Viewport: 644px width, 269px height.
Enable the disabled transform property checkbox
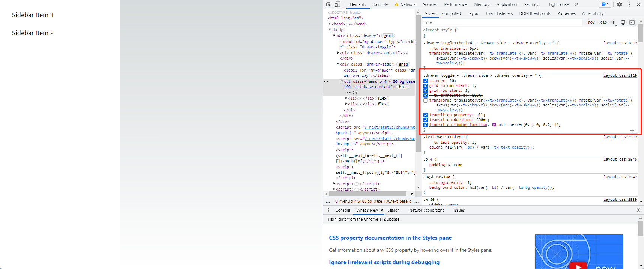[x=426, y=100]
